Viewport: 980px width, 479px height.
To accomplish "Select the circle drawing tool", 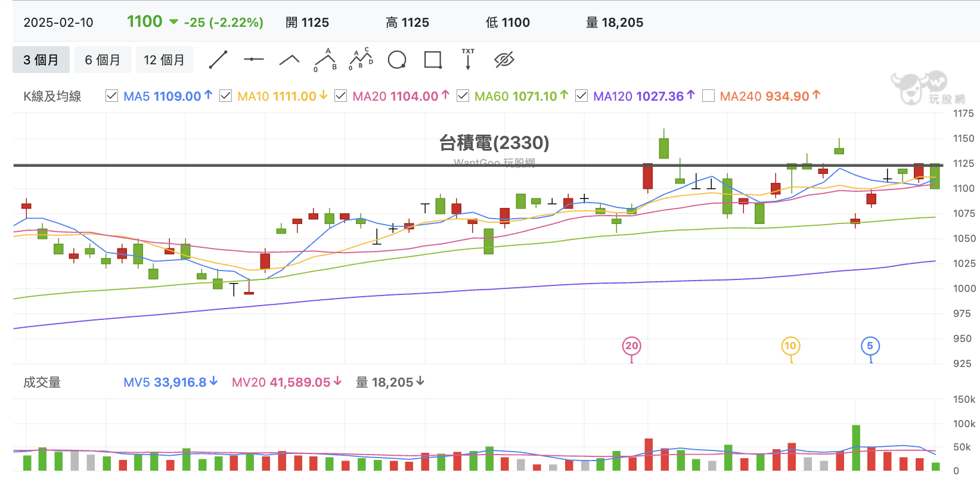I will pos(397,60).
